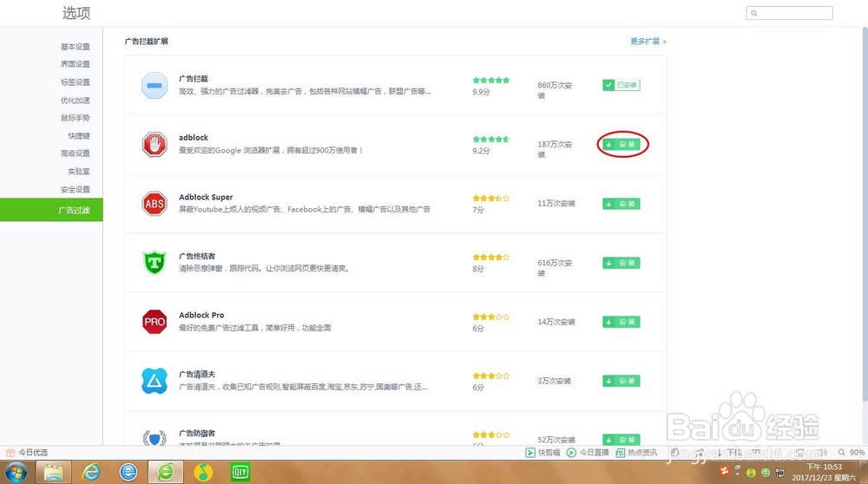Click the 3万次安装 count

tap(554, 381)
